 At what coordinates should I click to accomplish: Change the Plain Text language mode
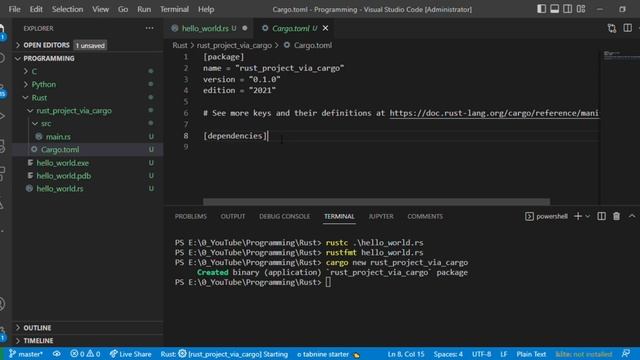(x=531, y=354)
